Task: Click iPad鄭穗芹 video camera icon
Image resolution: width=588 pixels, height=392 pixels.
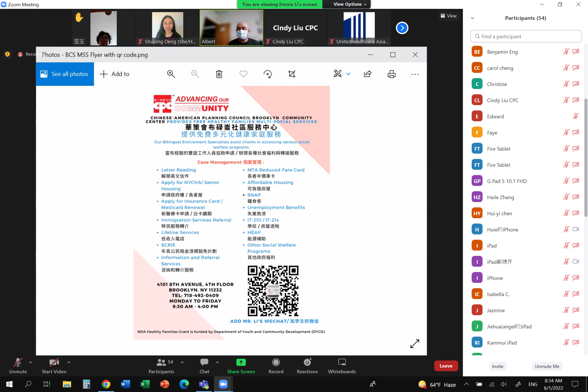Action: 576,261
